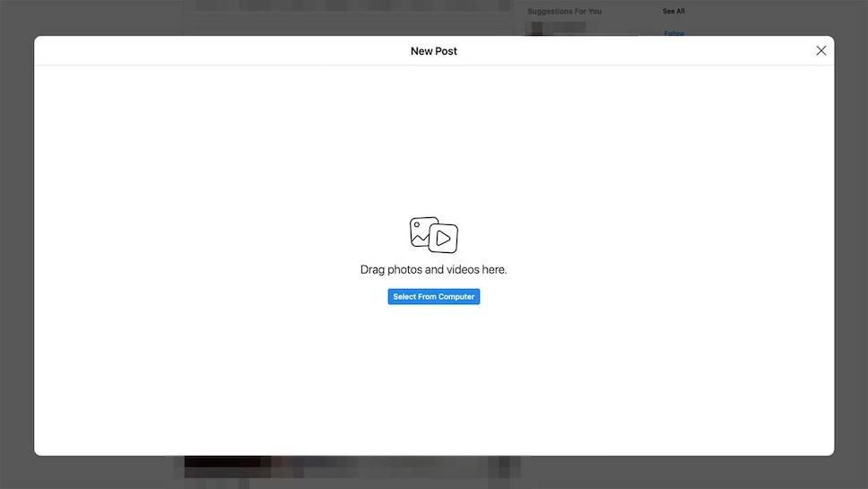The width and height of the screenshot is (868, 489).
Task: Click the Suggestions For You heading
Action: pyautogui.click(x=564, y=12)
